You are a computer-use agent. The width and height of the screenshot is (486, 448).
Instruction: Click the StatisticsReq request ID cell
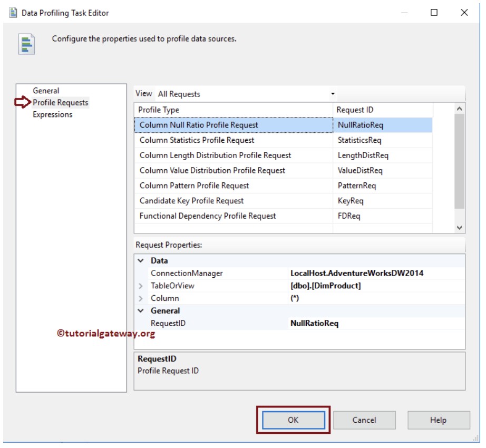[383, 140]
